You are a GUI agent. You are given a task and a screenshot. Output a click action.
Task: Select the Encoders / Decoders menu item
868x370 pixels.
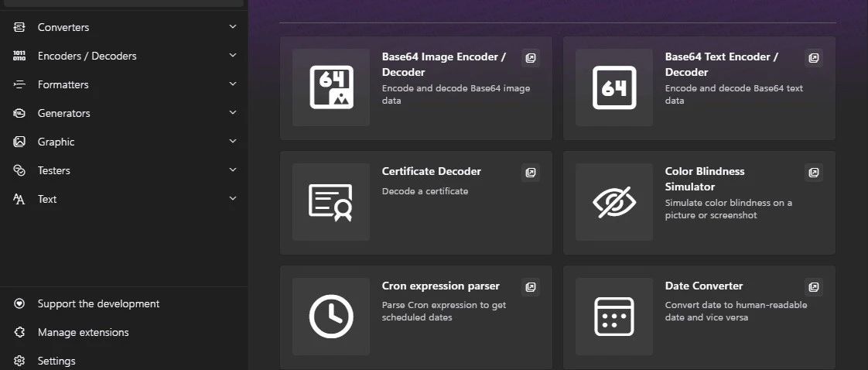coord(125,56)
